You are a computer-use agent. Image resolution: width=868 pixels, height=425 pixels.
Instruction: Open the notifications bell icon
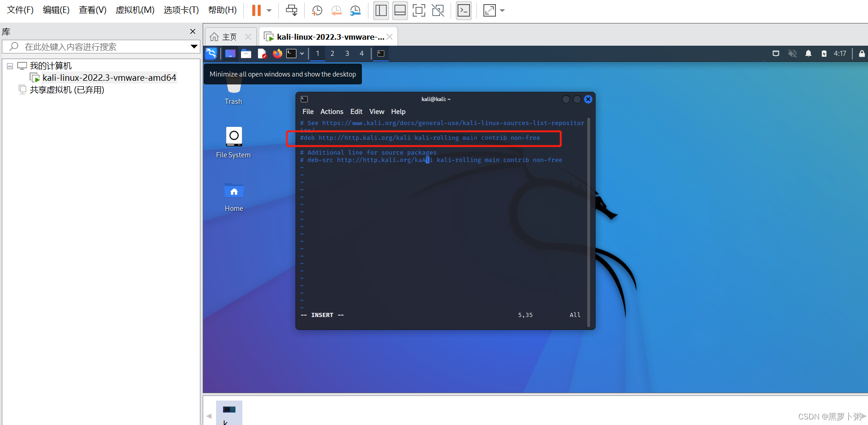click(808, 54)
